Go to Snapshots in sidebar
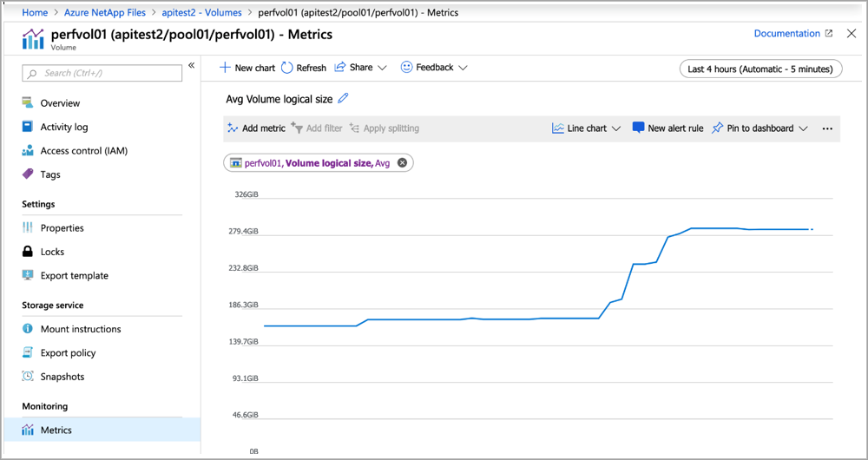 pos(62,377)
